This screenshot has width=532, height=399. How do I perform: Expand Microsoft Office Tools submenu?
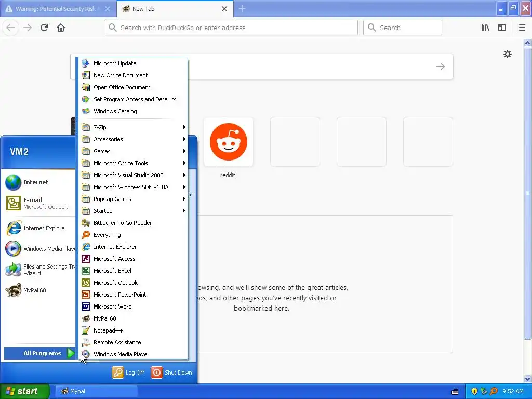[x=134, y=163]
